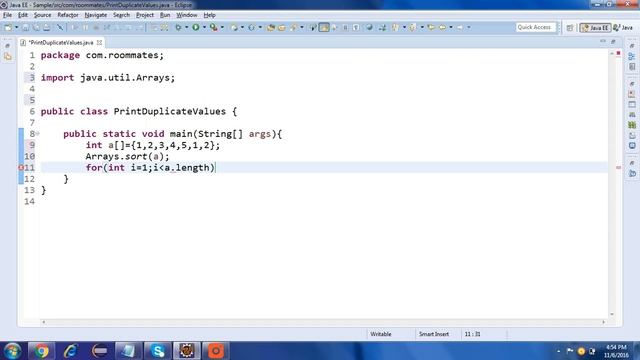Click on the 'Arrays.sort(a);' line
Image resolution: width=640 pixels, height=360 pixels.
pos(127,156)
